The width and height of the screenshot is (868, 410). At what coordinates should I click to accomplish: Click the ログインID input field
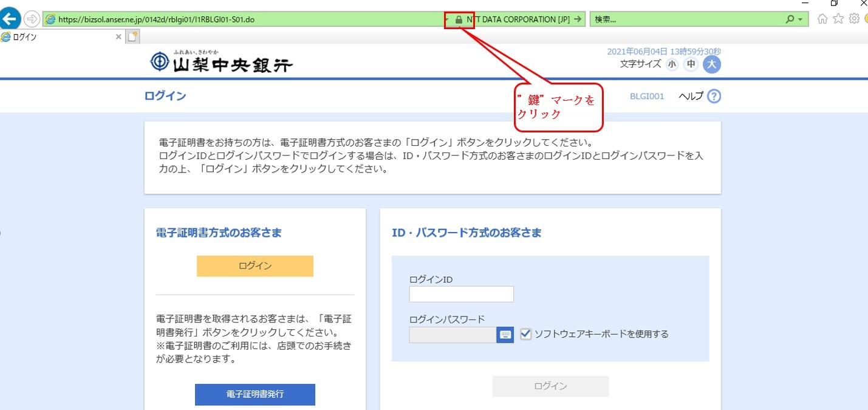click(460, 293)
